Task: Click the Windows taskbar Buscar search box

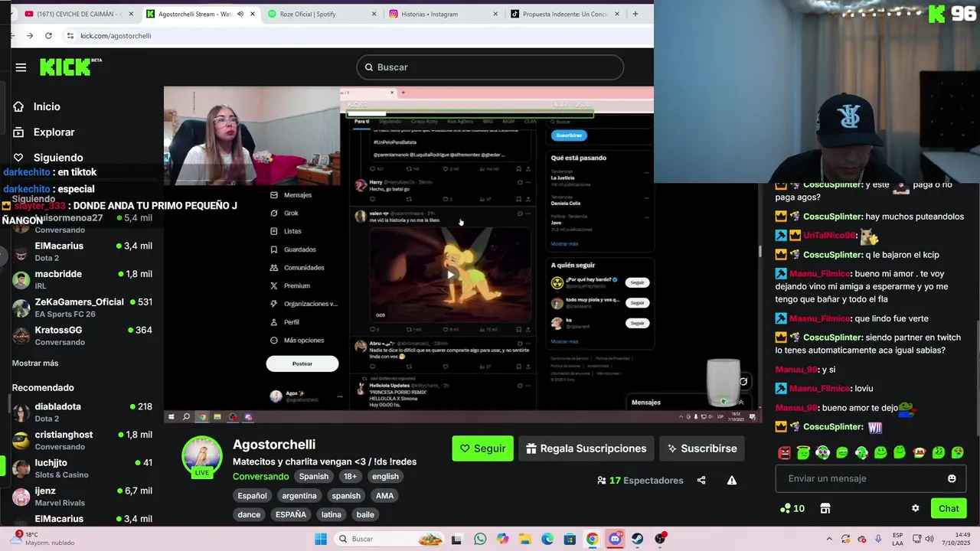Action: click(x=389, y=539)
